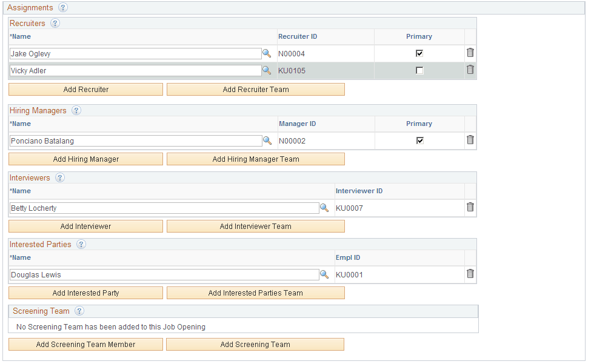Open the lookup for recruiter Jake Oglevy

click(267, 53)
